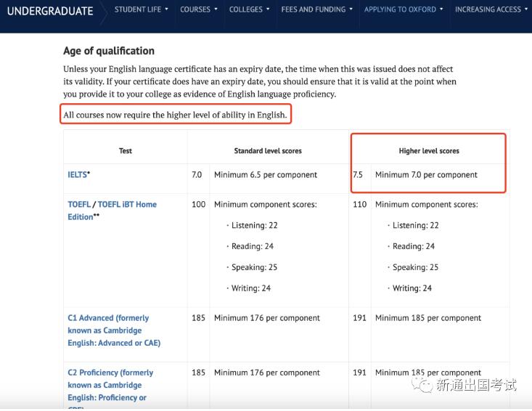Image resolution: width=532 pixels, height=411 pixels.
Task: Follow the TOEFL link
Action: coord(79,204)
